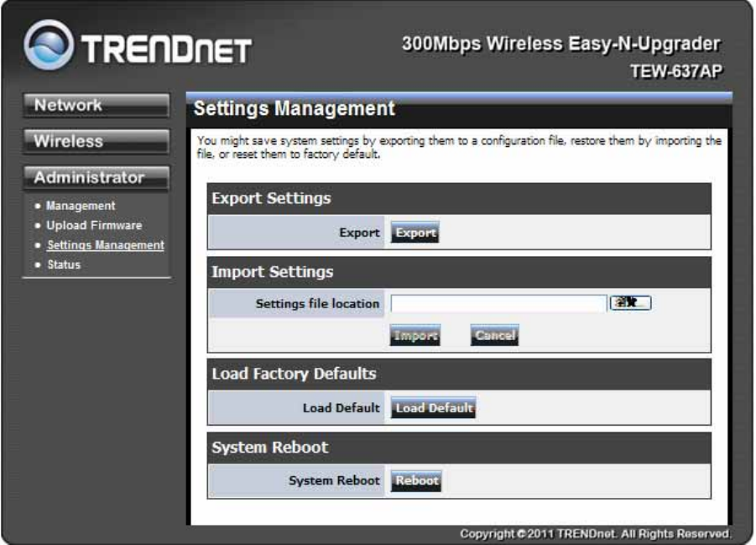Open the Upload Firmware page
This screenshot has width=756, height=545.
pos(94,225)
